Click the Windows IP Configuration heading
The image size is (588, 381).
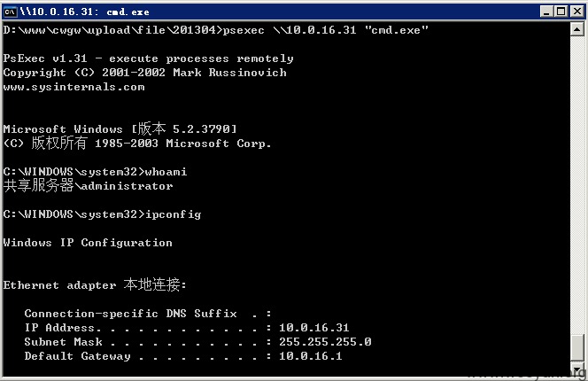pyautogui.click(x=88, y=243)
